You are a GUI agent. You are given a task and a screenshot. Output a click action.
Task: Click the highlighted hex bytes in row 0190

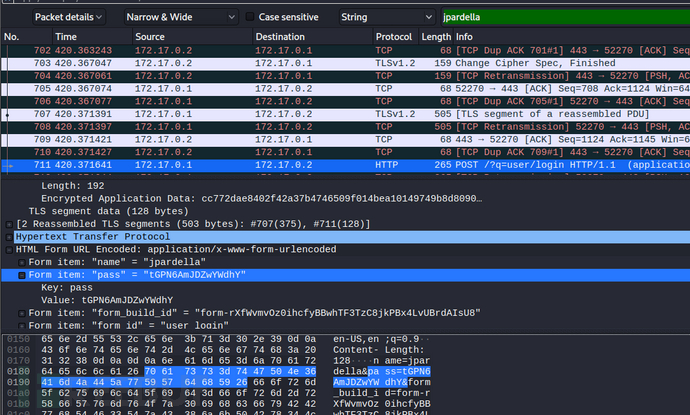(144, 382)
